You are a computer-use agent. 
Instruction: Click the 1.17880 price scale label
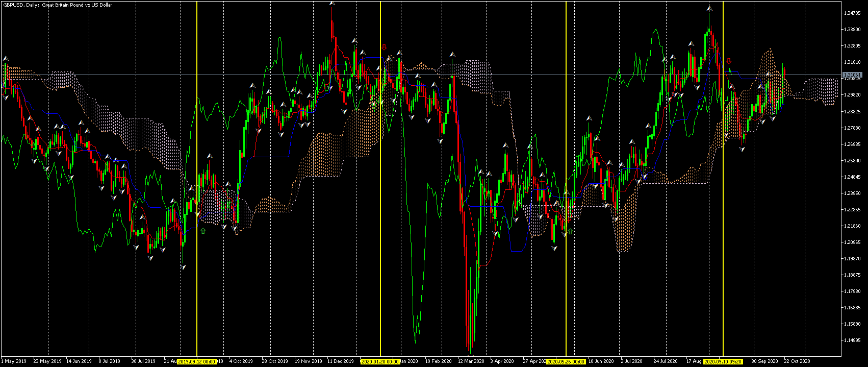pyautogui.click(x=852, y=291)
